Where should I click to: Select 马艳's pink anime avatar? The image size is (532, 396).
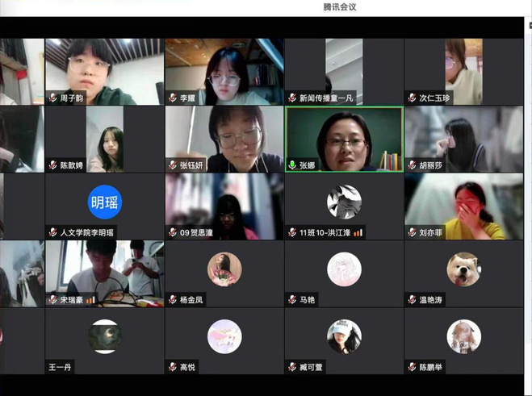pyautogui.click(x=344, y=269)
